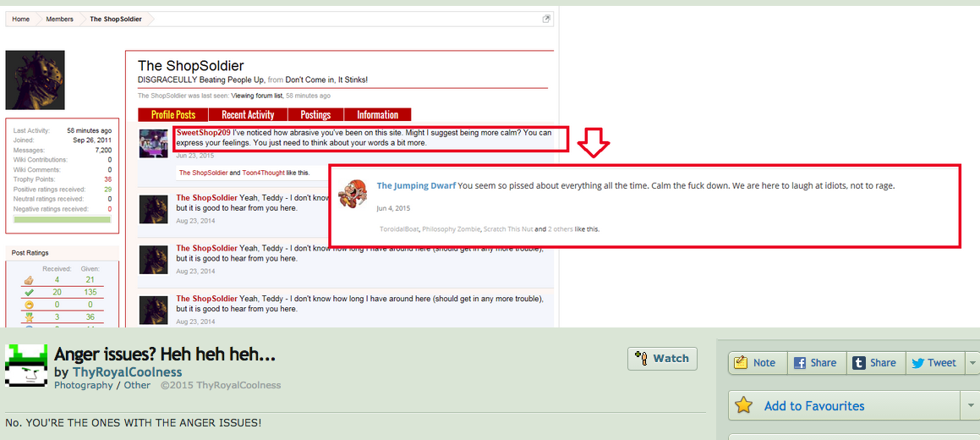The width and height of the screenshot is (980, 440).
Task: Click the star medal rating icon
Action: [x=28, y=316]
